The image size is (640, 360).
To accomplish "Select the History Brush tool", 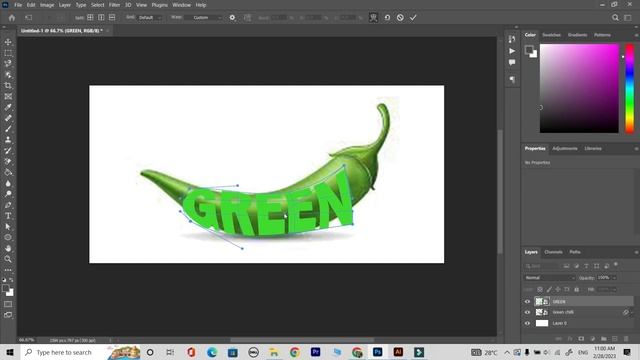I will [x=8, y=151].
